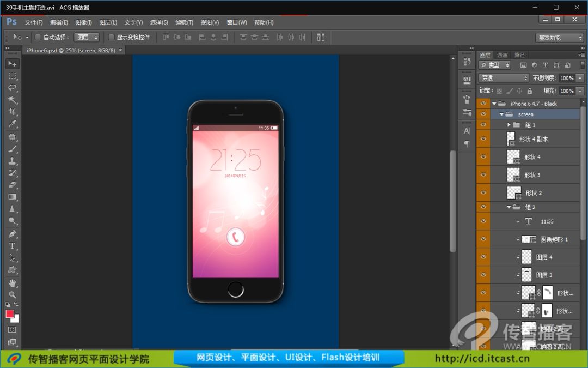Open the 基本功能 workspace dropdown

[559, 38]
